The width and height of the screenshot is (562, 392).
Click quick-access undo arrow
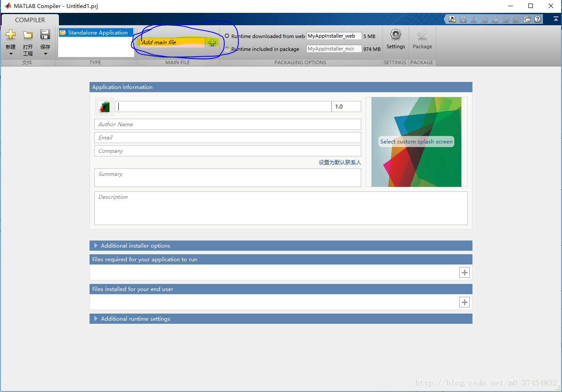click(x=506, y=19)
